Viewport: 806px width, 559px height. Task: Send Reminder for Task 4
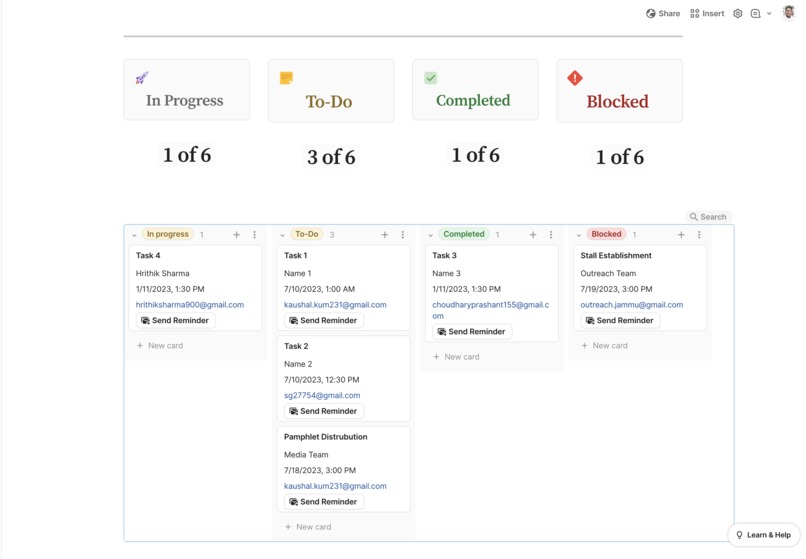[175, 320]
